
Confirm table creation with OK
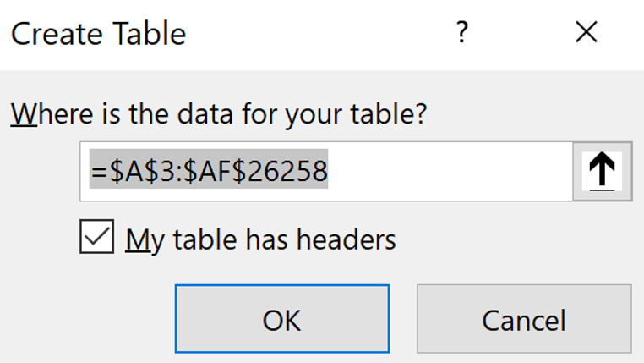(x=282, y=319)
